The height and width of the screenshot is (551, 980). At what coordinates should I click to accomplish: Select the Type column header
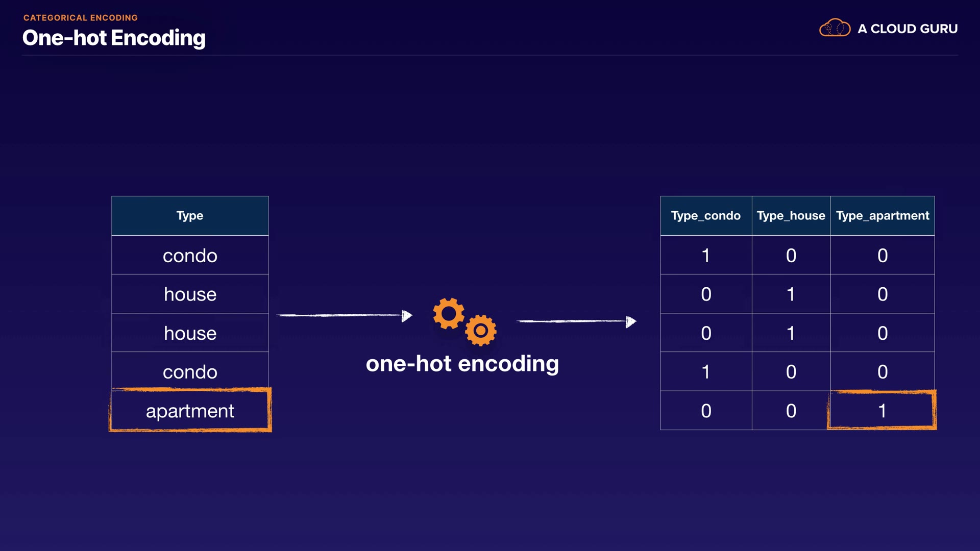click(190, 216)
